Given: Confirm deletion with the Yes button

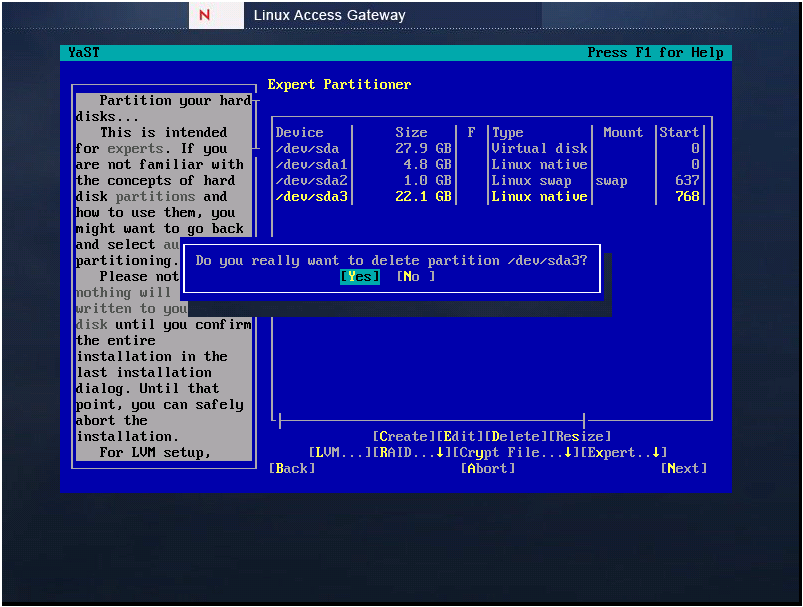Looking at the screenshot, I should pyautogui.click(x=360, y=277).
